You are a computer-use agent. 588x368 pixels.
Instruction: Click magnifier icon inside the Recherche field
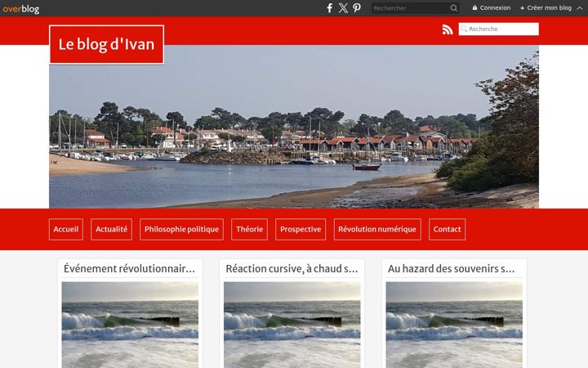point(464,29)
